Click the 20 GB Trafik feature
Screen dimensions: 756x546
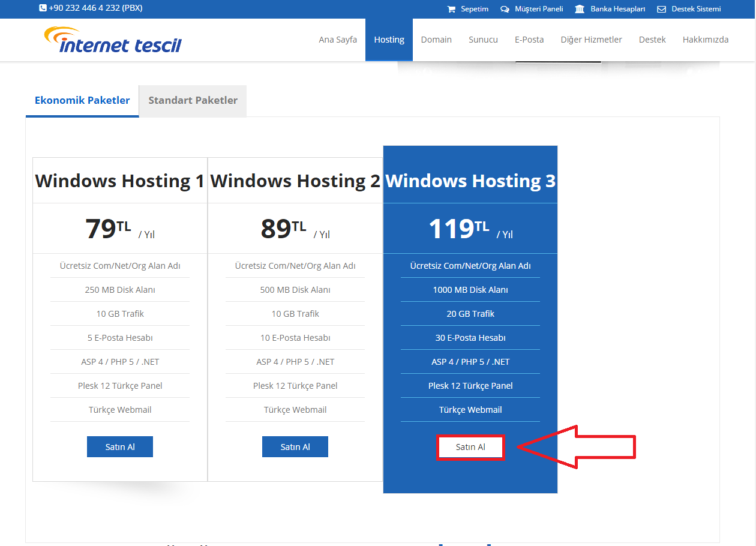(470, 314)
